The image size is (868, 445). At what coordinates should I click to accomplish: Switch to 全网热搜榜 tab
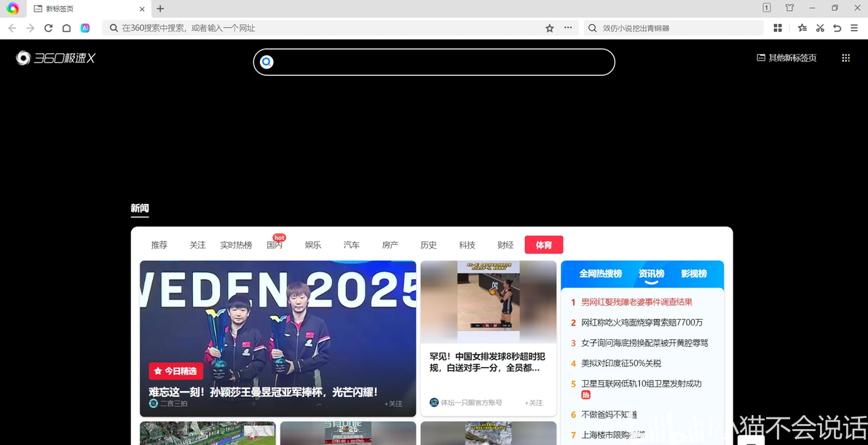tap(601, 273)
